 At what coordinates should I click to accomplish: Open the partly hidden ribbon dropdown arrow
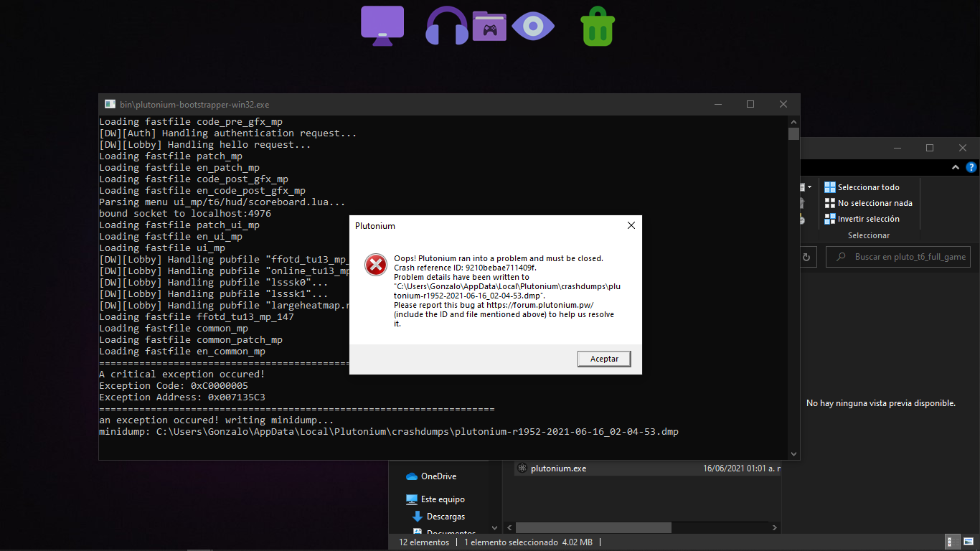tap(810, 187)
